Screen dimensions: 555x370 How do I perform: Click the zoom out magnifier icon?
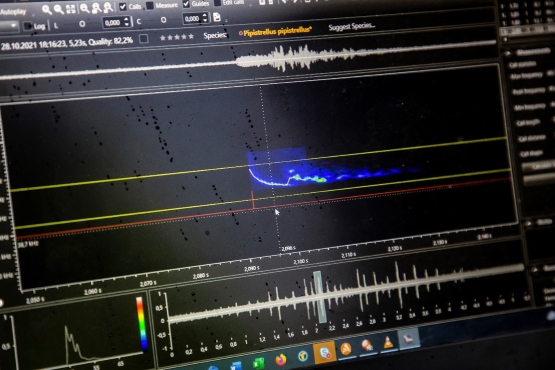58,9
